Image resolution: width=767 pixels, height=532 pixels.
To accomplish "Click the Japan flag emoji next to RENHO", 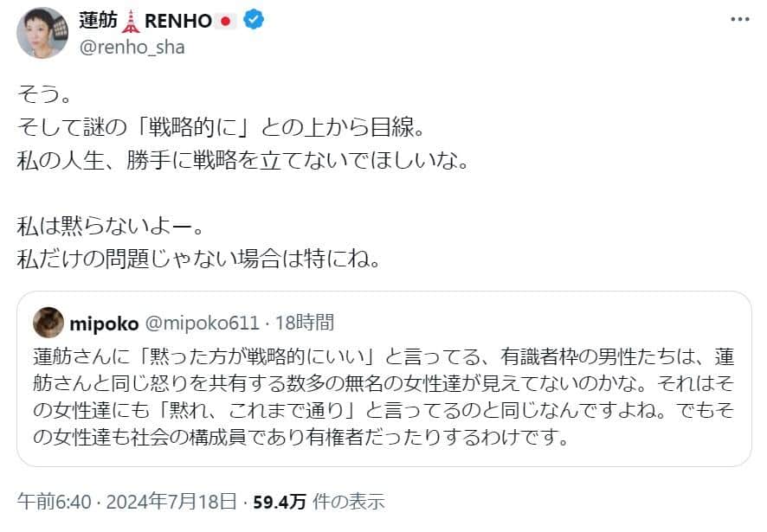I will [223, 19].
